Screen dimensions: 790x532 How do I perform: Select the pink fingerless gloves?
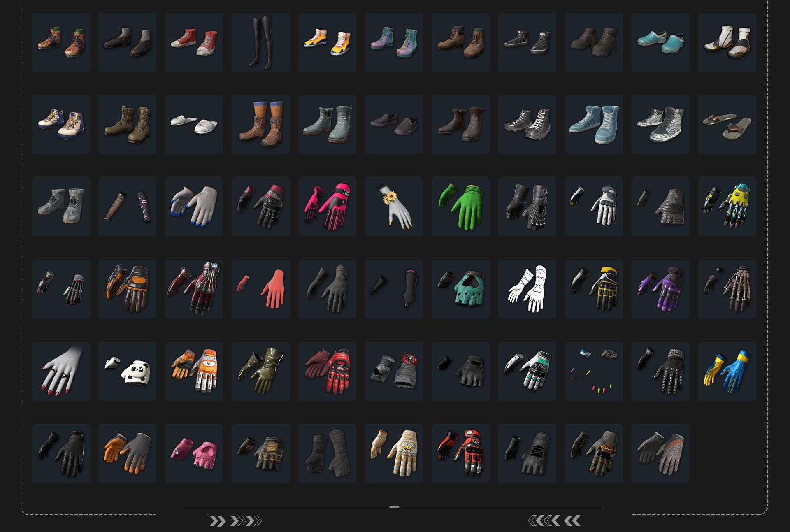[194, 453]
